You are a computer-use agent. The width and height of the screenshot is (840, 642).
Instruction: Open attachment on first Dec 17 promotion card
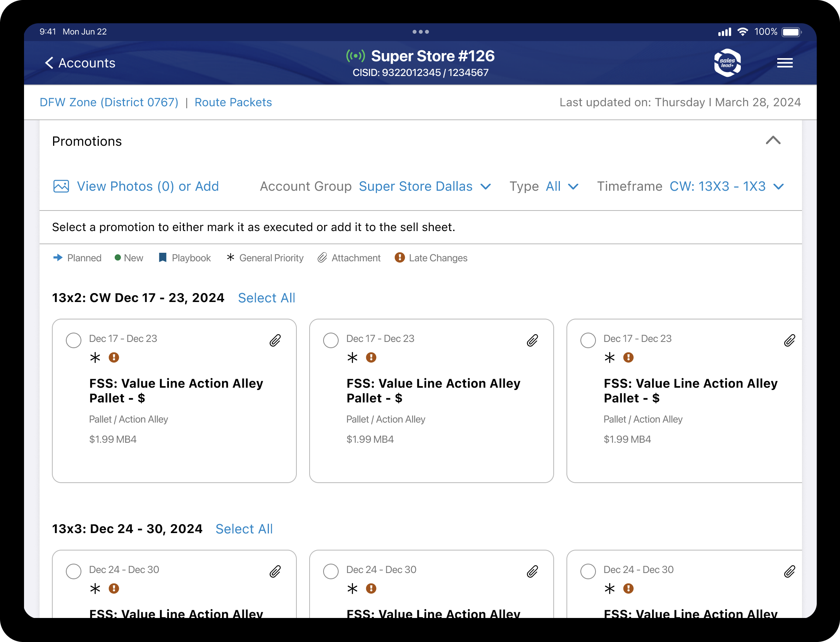[x=275, y=340]
